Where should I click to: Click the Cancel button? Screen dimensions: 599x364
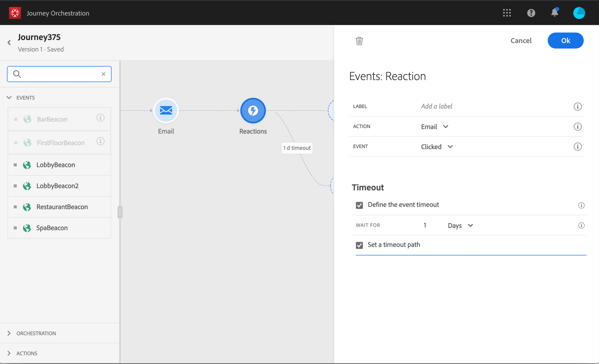point(521,41)
